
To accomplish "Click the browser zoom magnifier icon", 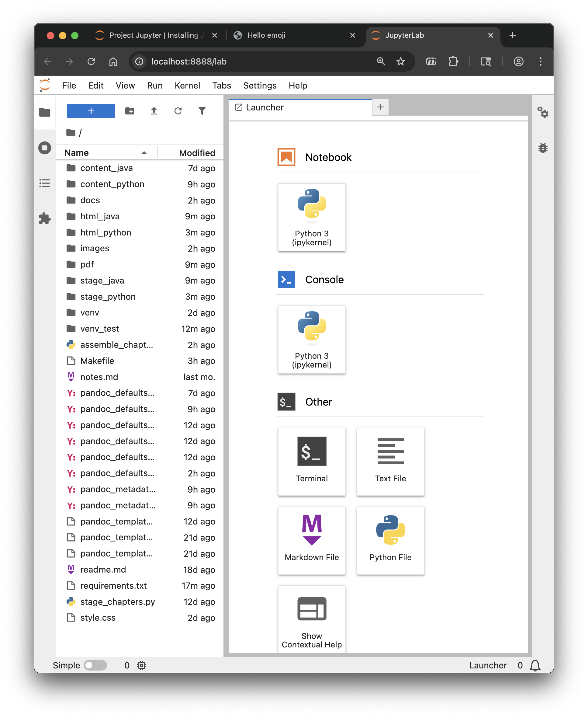I will 381,61.
